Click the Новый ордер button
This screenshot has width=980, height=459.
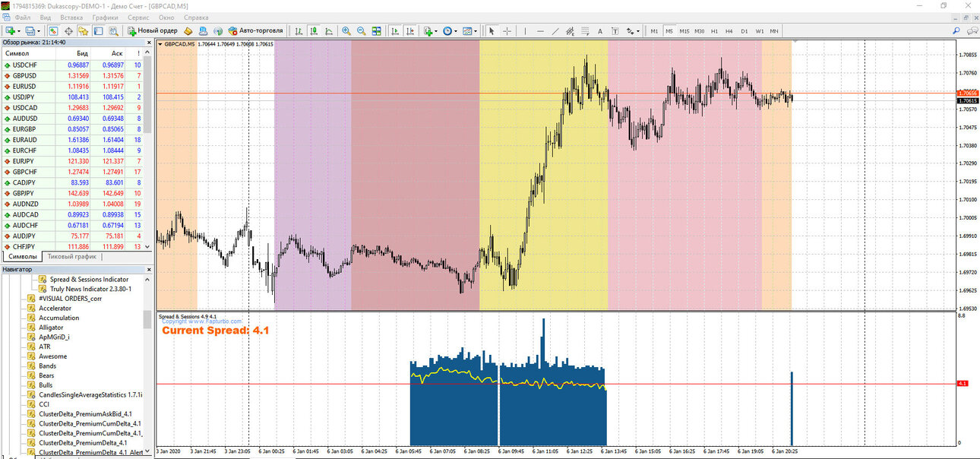click(x=153, y=30)
